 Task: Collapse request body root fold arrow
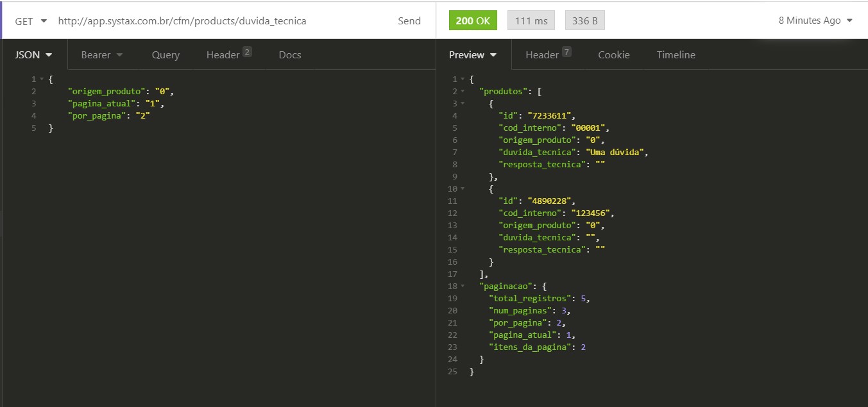(x=42, y=79)
